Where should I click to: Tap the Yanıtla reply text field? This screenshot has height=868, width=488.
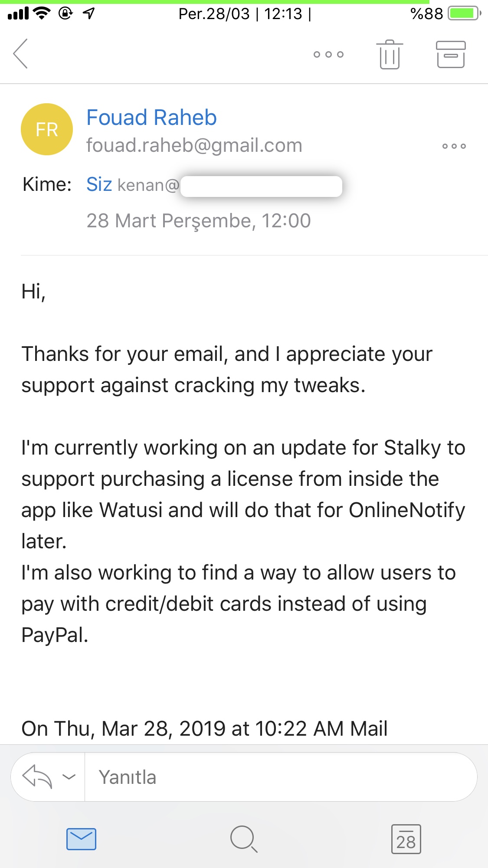(278, 777)
